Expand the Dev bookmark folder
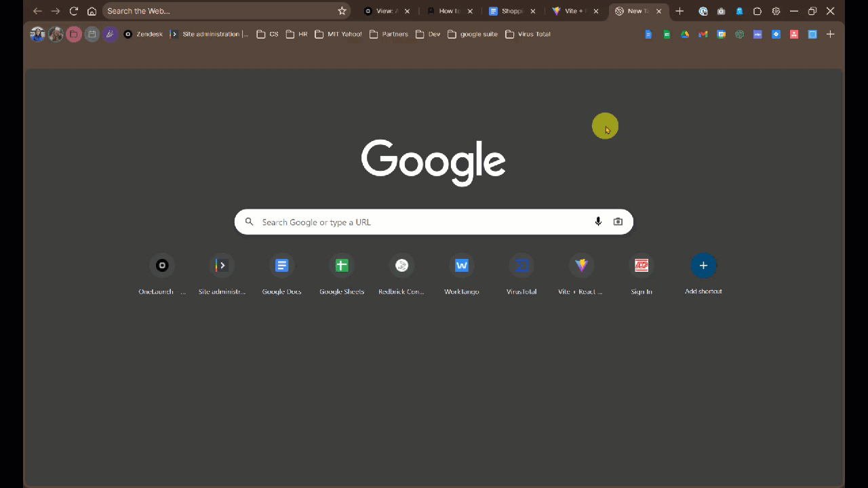The width and height of the screenshot is (868, 488). tap(428, 34)
